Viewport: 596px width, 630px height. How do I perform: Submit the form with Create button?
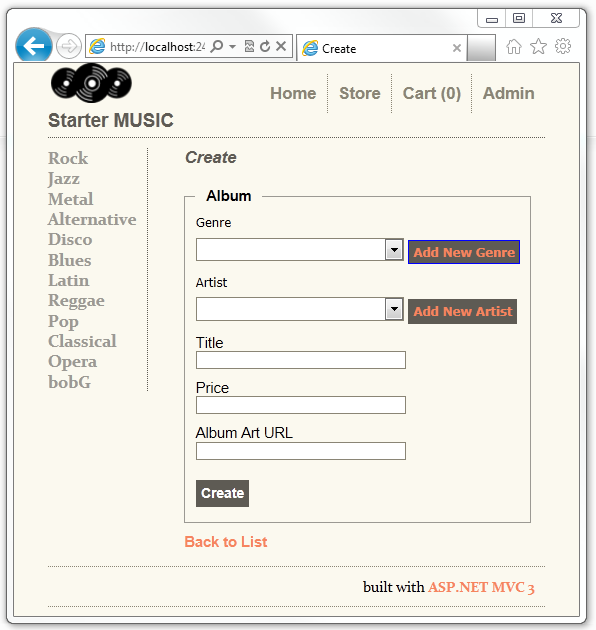pyautogui.click(x=222, y=493)
